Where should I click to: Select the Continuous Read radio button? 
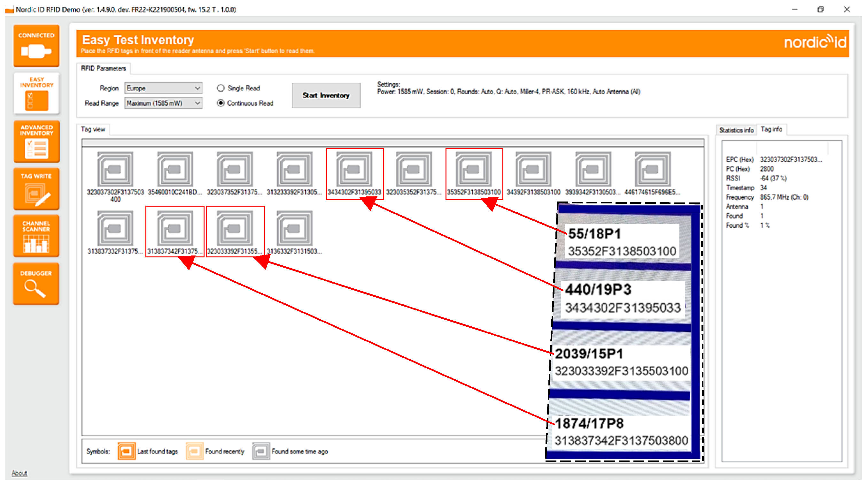click(221, 103)
